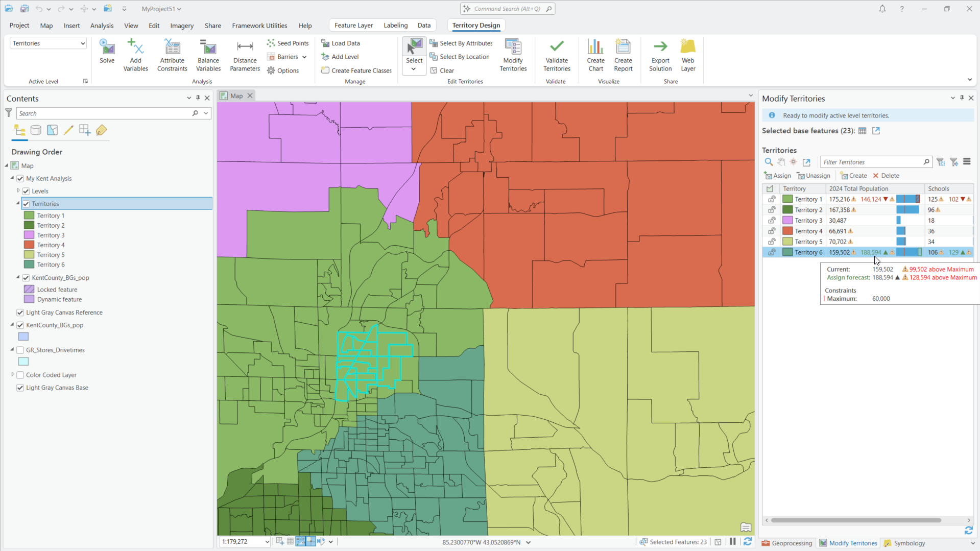The image size is (980, 551).
Task: Uncheck the Territories layer visibility
Action: (26, 203)
